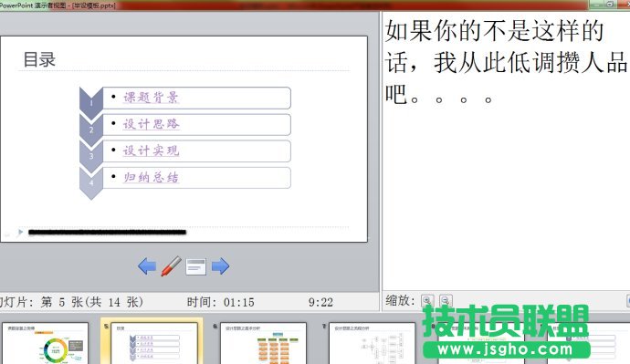The image size is (630, 364).
Task: Select slide 6 thumbnail in filmstrip
Action: (x=263, y=343)
